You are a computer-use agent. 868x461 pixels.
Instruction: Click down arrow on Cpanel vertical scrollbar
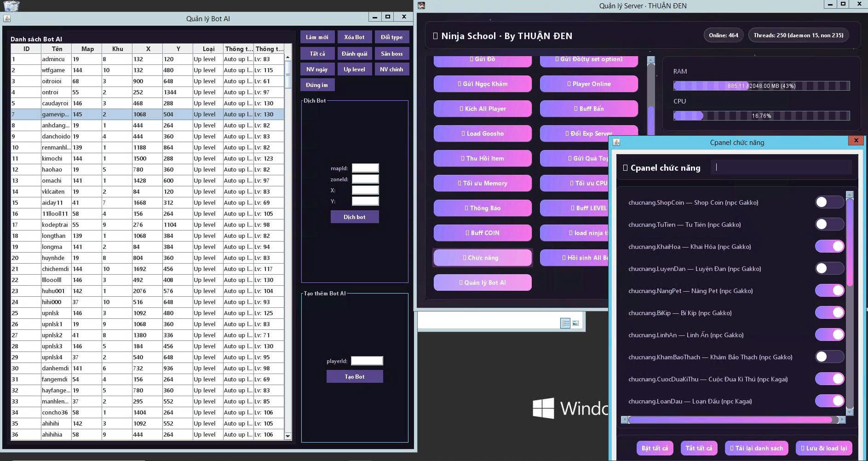pyautogui.click(x=850, y=411)
